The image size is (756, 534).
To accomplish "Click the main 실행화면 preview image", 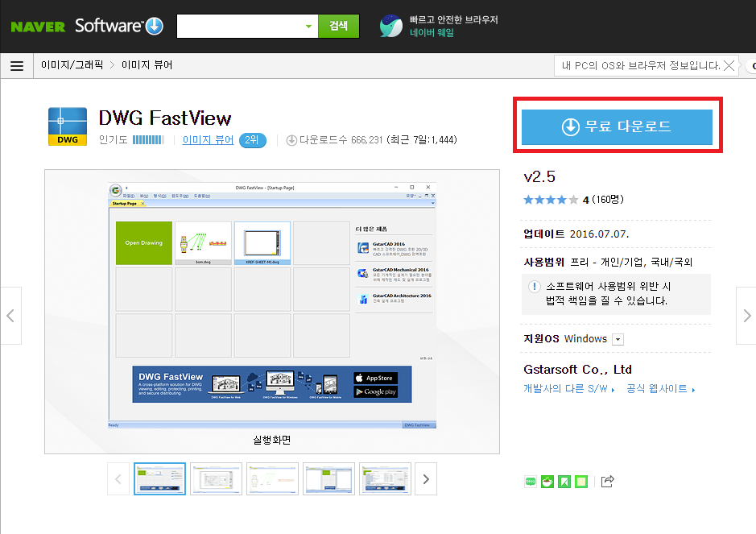I will tap(272, 305).
